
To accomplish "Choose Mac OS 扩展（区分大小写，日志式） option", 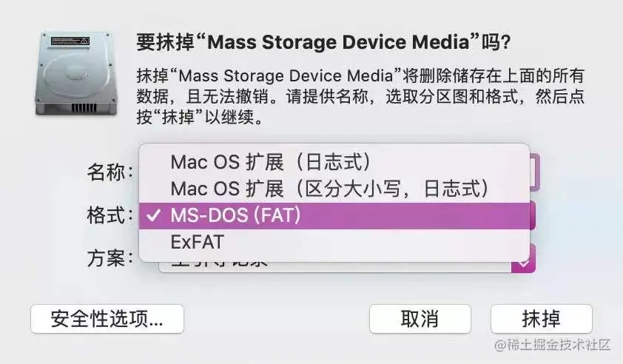I will [x=329, y=188].
